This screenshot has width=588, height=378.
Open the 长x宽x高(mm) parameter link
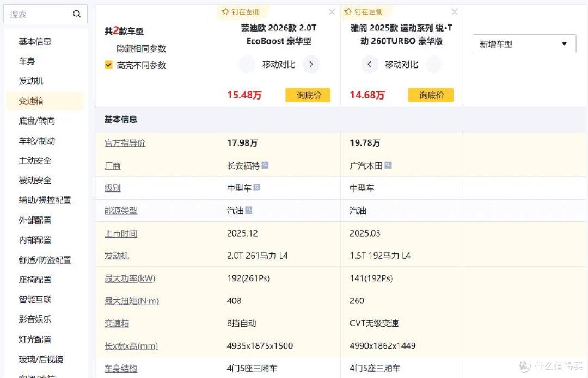coord(131,346)
